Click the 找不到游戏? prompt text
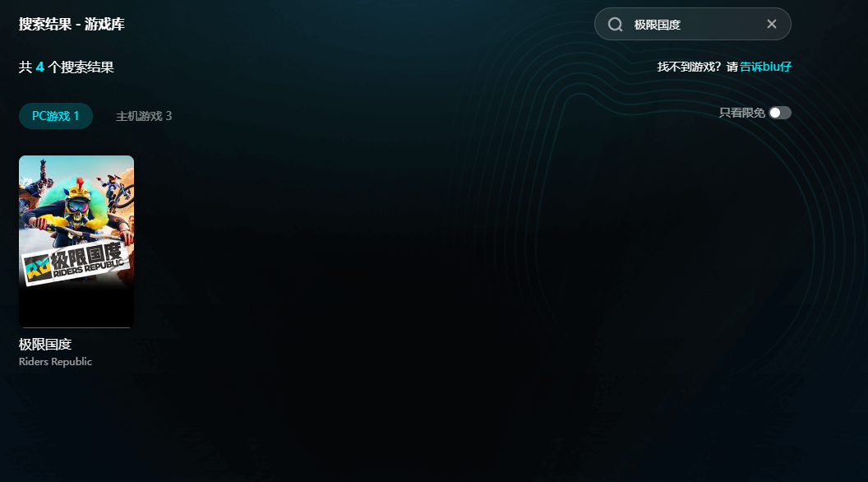The image size is (868, 482). 689,67
